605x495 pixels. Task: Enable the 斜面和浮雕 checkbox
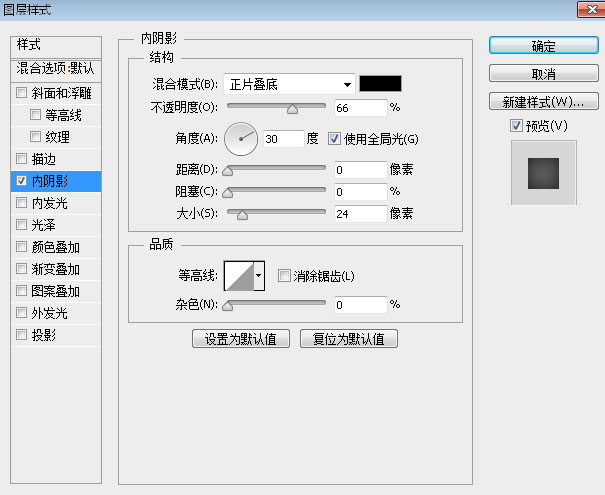(21, 93)
